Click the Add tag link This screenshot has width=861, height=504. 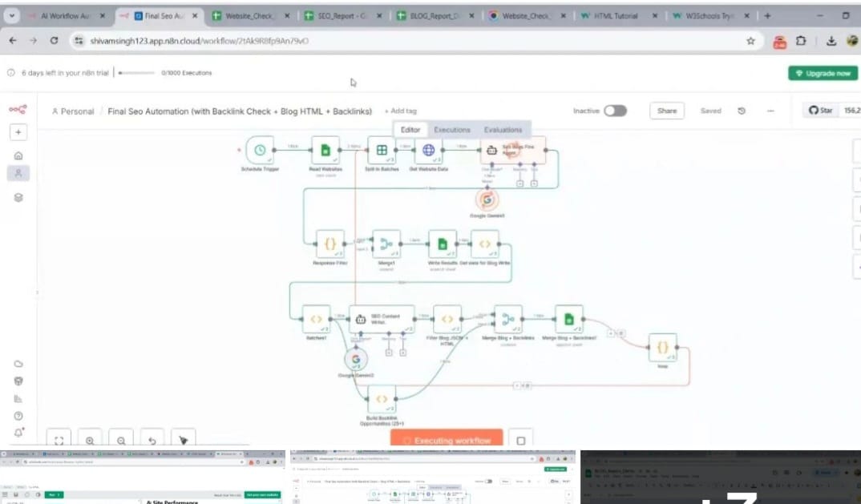click(x=400, y=111)
